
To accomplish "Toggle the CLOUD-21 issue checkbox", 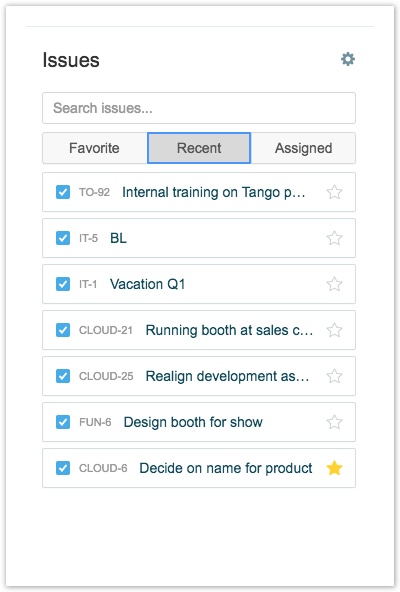I will click(63, 330).
